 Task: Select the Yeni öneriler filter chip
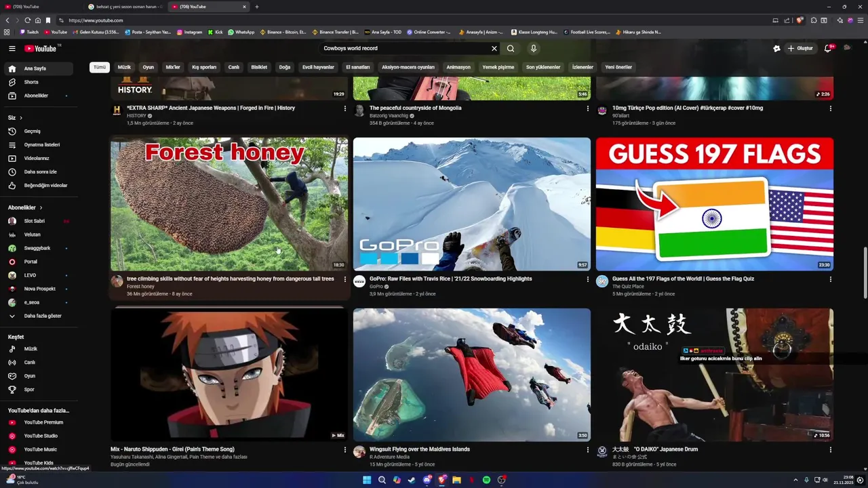[x=618, y=67]
